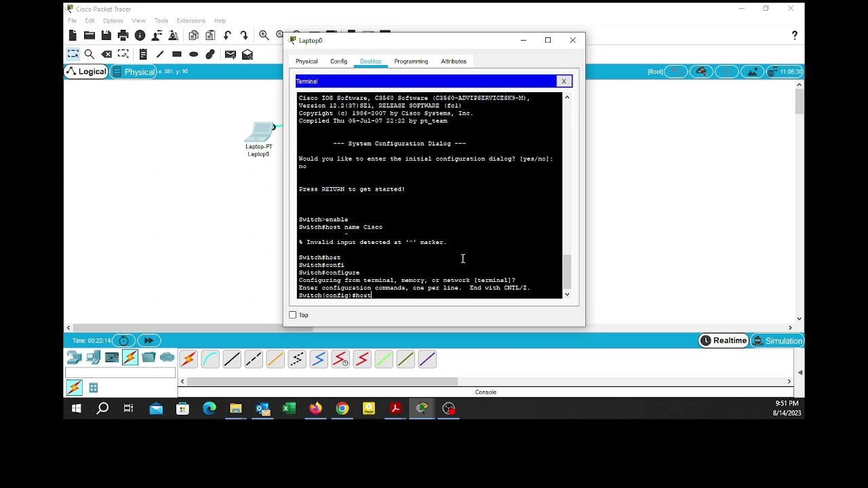Open the Attributes tab in Laptop0
868x488 pixels.
point(454,62)
